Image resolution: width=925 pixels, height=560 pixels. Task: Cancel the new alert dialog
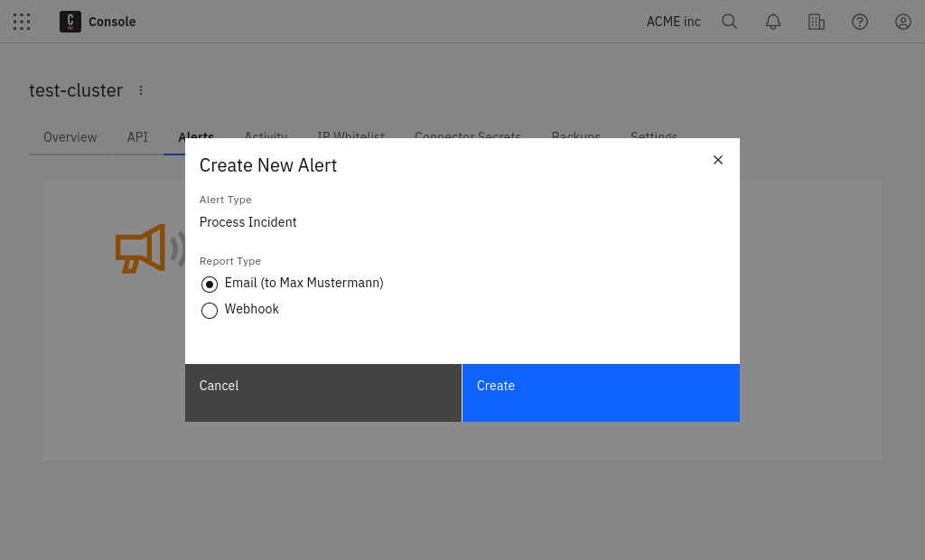(322, 392)
